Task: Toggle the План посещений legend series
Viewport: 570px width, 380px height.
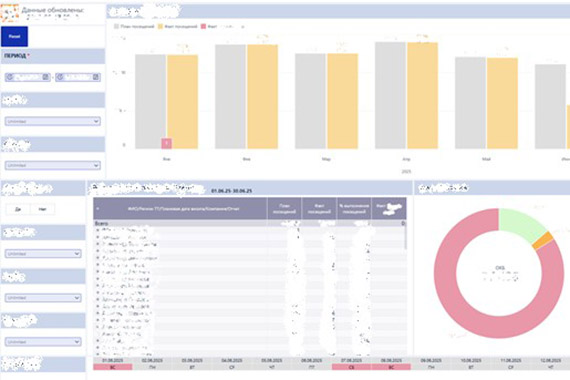Action: (x=134, y=27)
